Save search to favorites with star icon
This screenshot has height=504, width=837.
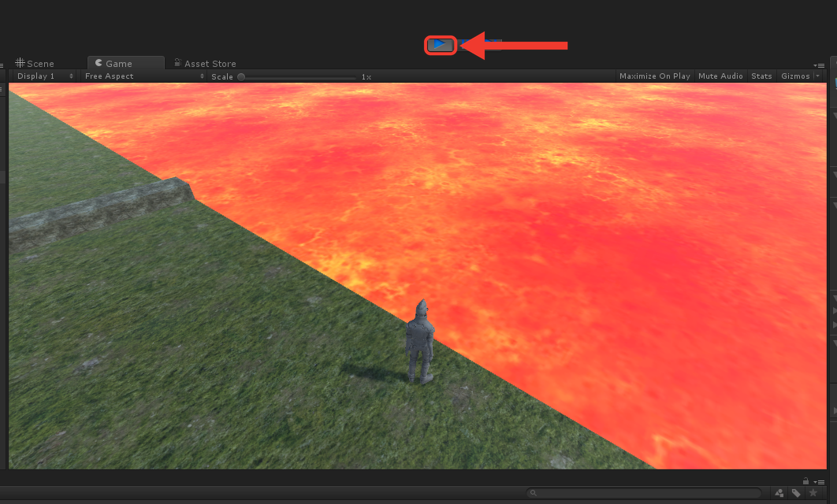coord(813,493)
